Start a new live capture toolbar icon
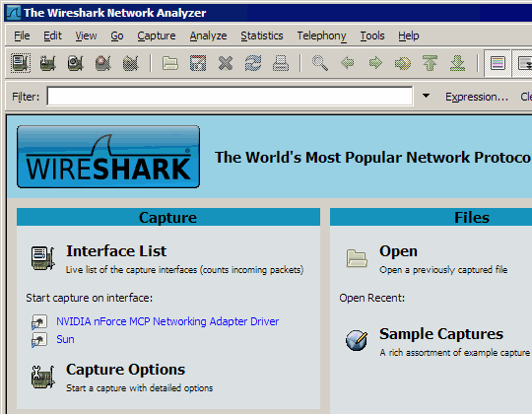Image resolution: width=532 pixels, height=414 pixels. 75,63
